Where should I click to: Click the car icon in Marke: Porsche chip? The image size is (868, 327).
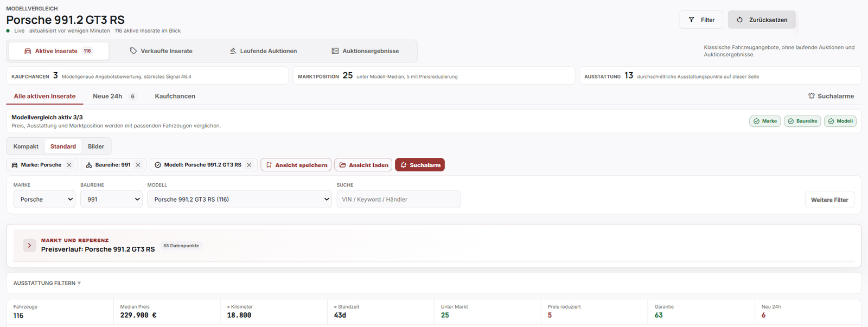coord(15,165)
